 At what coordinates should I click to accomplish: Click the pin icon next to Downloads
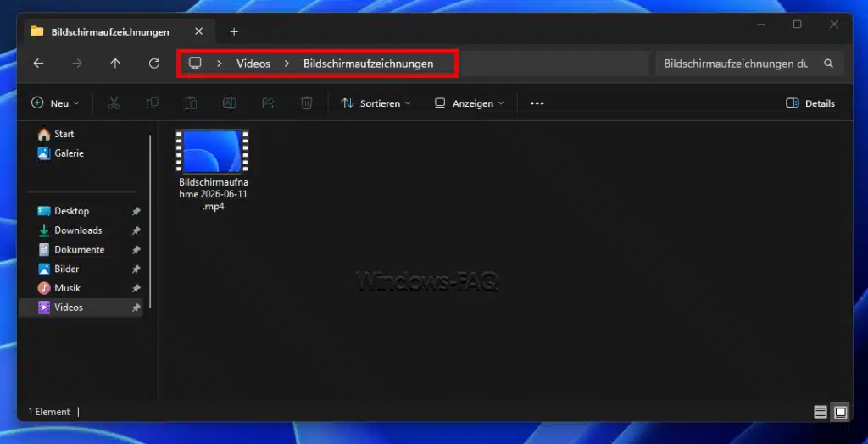pos(136,230)
